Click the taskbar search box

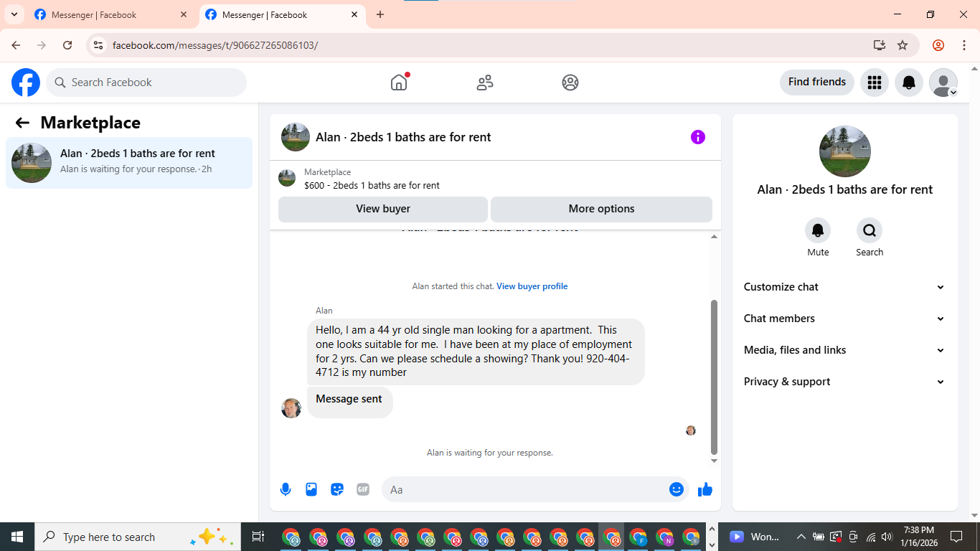[139, 537]
